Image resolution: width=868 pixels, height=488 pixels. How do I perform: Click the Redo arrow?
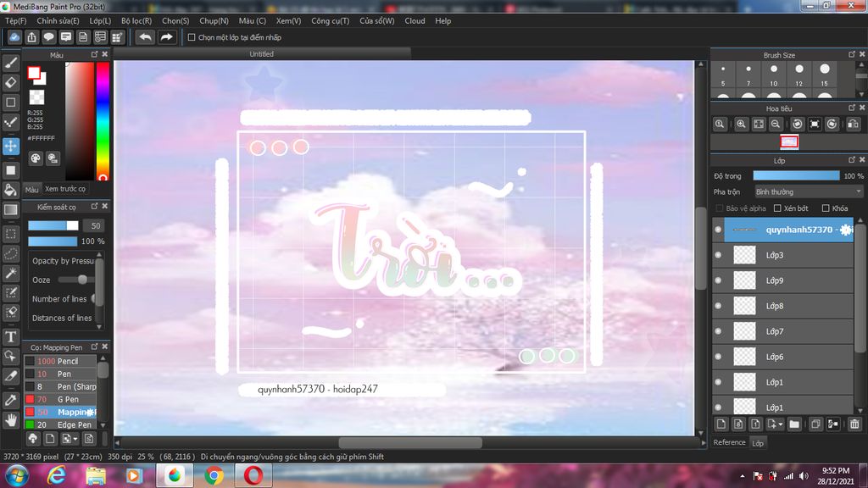point(166,37)
